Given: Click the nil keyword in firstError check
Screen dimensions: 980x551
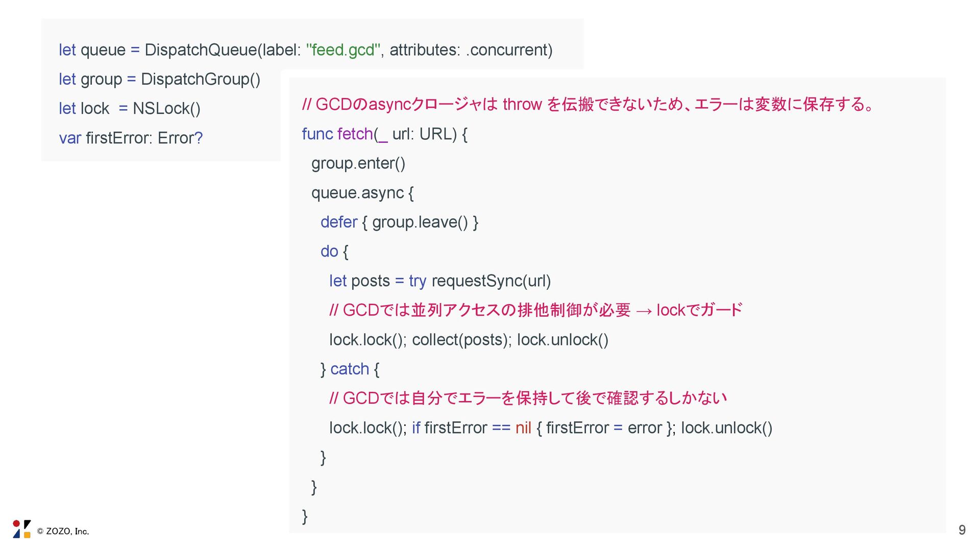Looking at the screenshot, I should click(x=523, y=428).
